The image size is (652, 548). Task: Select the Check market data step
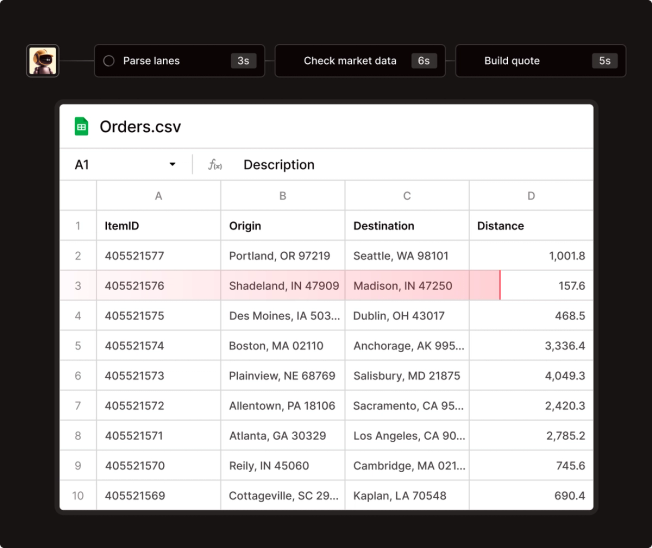tap(360, 61)
